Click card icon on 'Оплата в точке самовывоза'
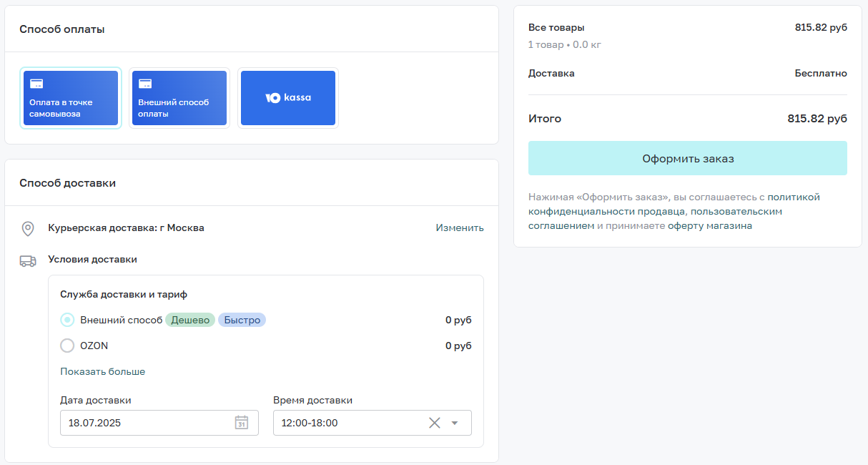Image resolution: width=868 pixels, height=465 pixels. point(36,84)
